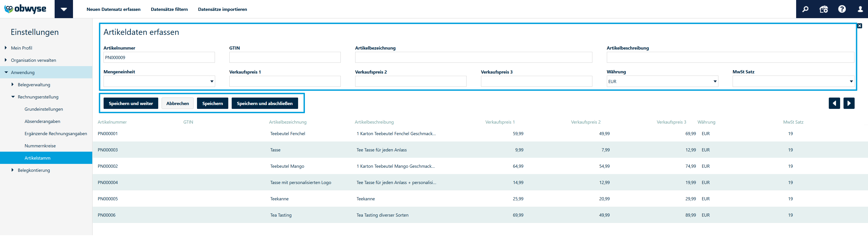Click into the Artikelbezeichnung input field

tap(473, 57)
